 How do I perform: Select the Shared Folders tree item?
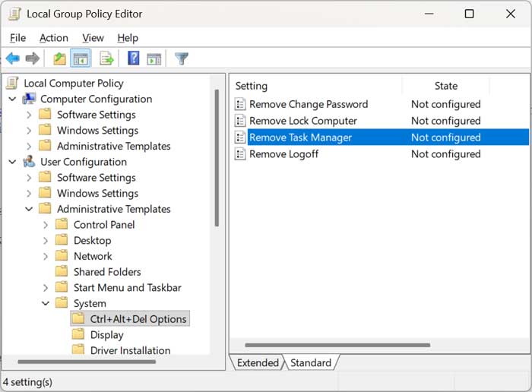coord(107,272)
